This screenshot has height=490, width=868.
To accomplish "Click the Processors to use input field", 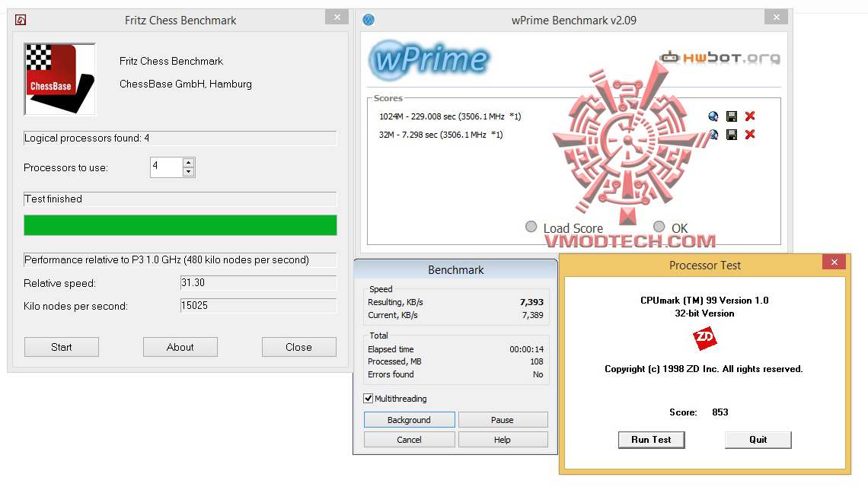I will (x=167, y=167).
